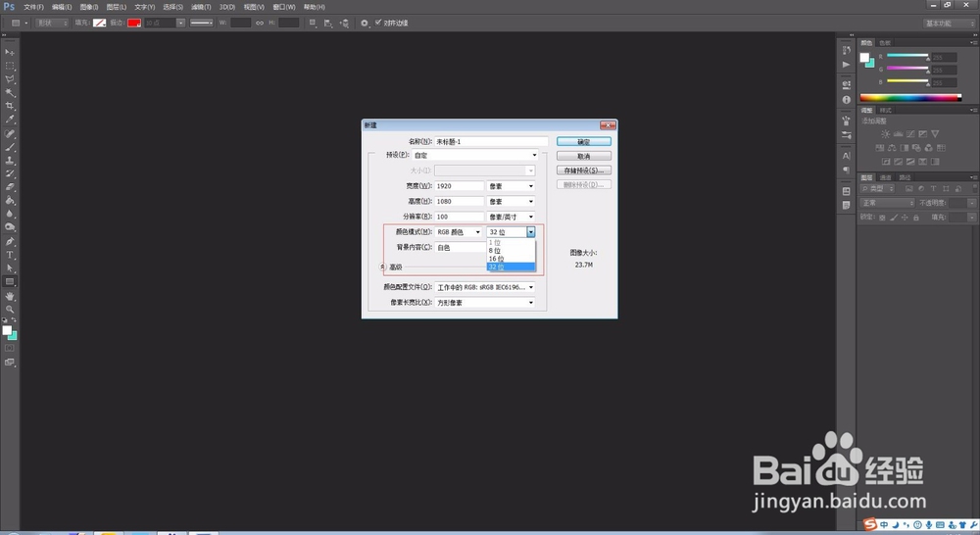
Task: Switch to the 色板 swatches tab
Action: tap(885, 43)
